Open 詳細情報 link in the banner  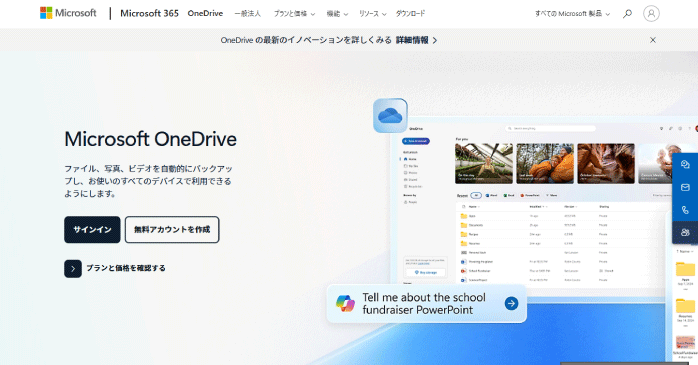coord(416,40)
